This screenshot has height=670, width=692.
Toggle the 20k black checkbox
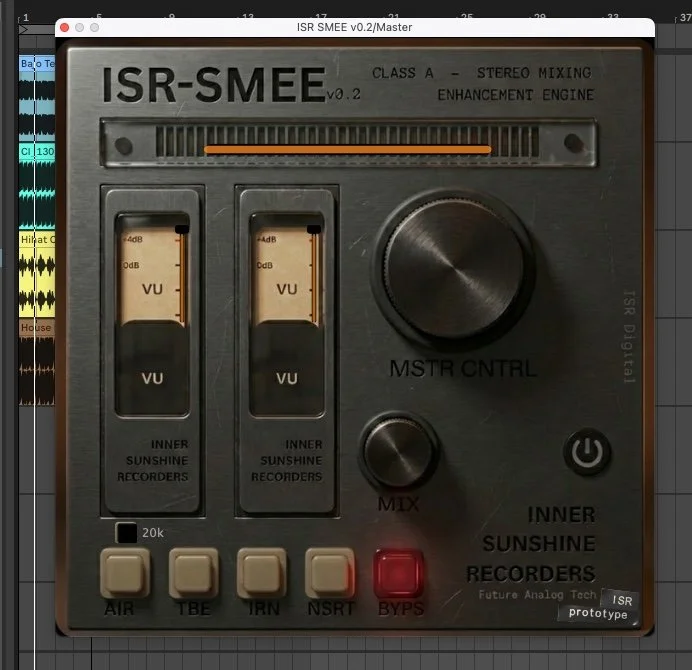(x=126, y=533)
